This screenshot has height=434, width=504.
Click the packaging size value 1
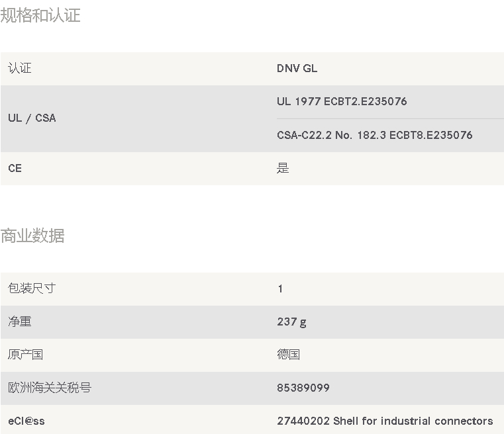(280, 288)
